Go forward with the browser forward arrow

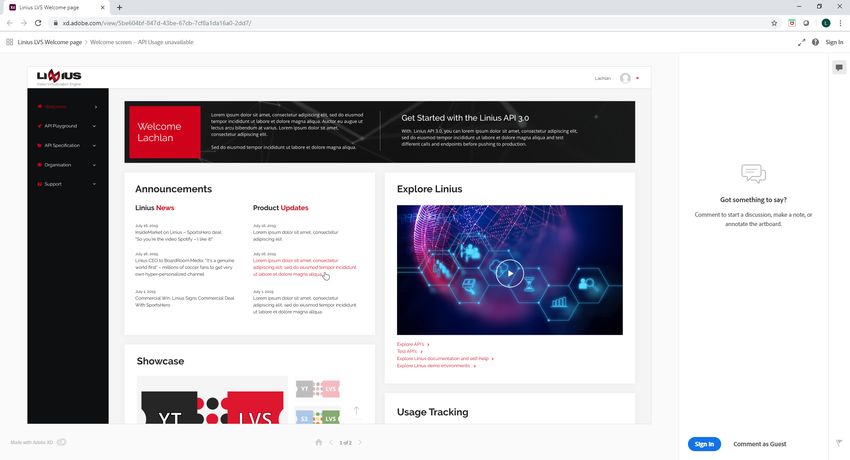(x=23, y=23)
